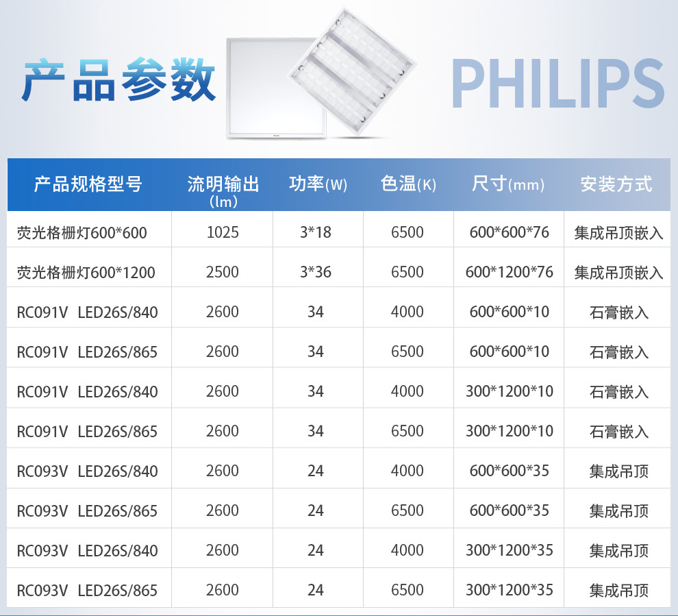Click RC093V LED26S/865 in the 600*600*35 row
The height and width of the screenshot is (616, 678).
(x=87, y=511)
